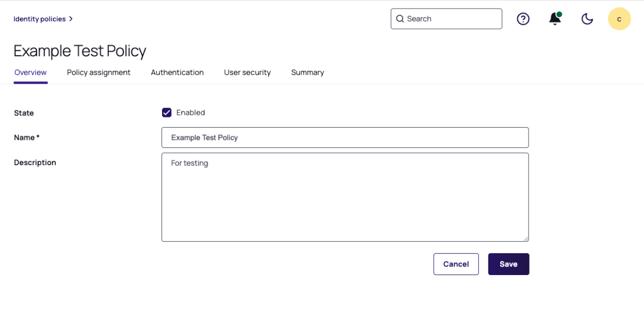
Task: Click inside the Description text area
Action: tap(345, 197)
